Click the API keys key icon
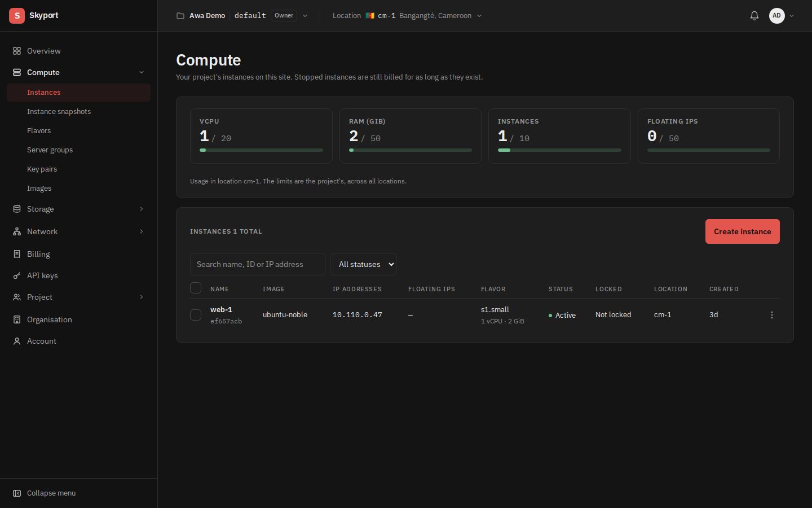The width and height of the screenshot is (812, 508). coord(17,275)
